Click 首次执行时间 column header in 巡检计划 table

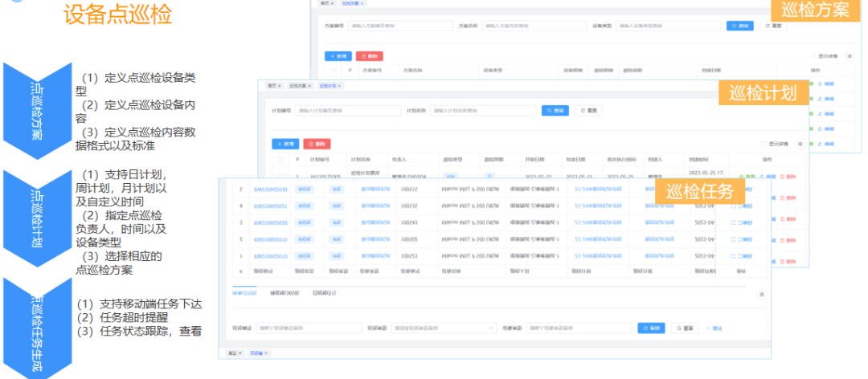click(621, 159)
